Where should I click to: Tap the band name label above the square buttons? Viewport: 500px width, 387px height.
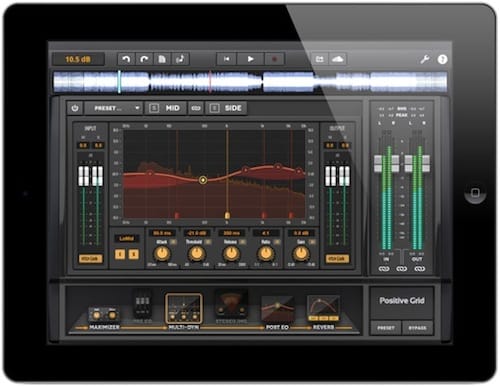127,238
